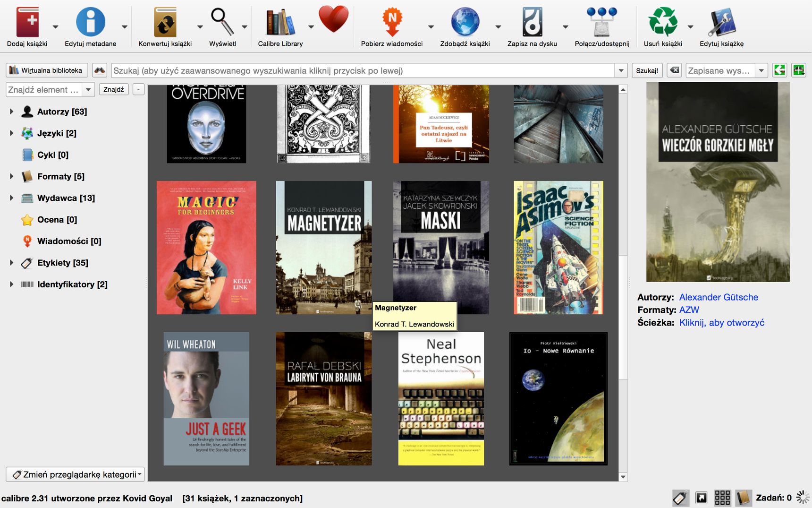Click the Ocena star icon
812x508 pixels.
pyautogui.click(x=27, y=220)
